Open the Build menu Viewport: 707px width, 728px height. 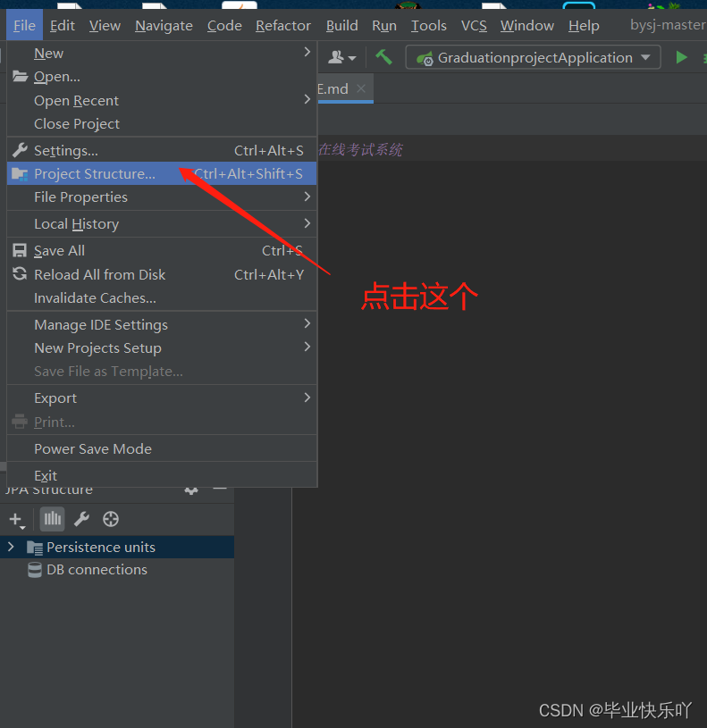(342, 26)
